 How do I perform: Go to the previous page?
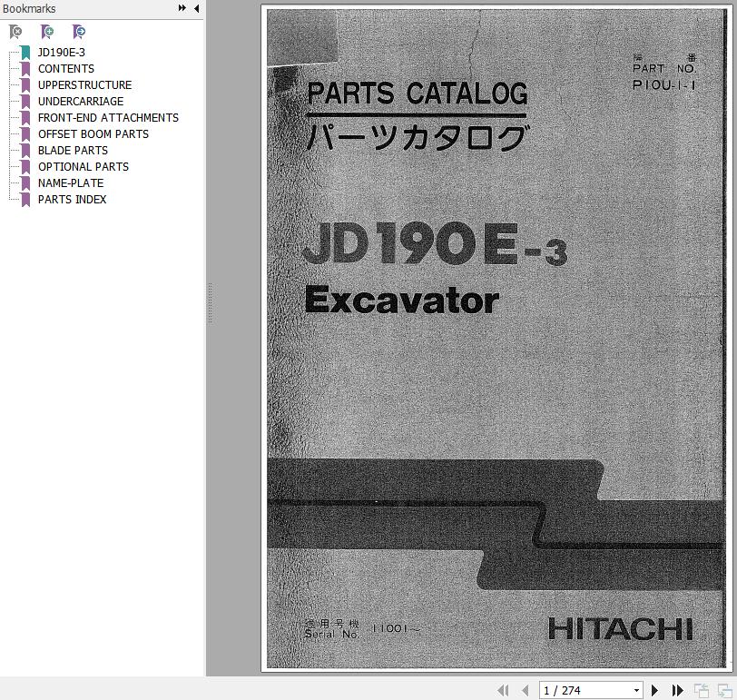525,691
